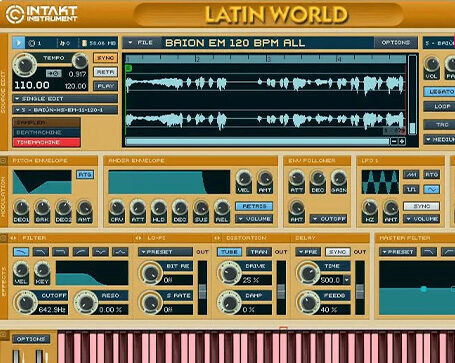Open Env Follower CUTOFF dropdown
This screenshot has height=363, width=455.
(329, 219)
